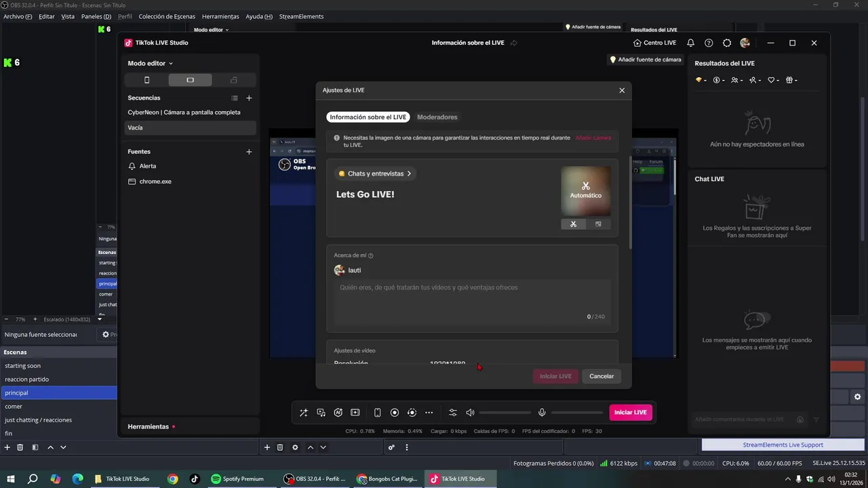Open Centro LIVE

tap(654, 43)
